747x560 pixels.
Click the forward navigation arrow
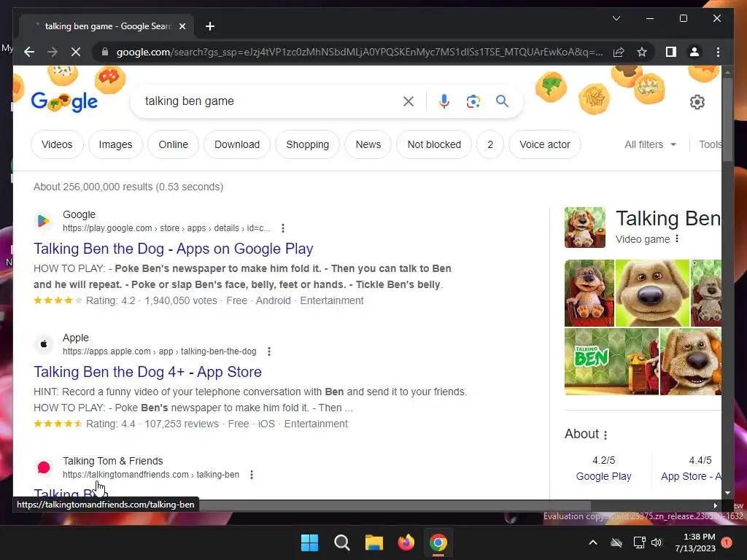pos(53,52)
